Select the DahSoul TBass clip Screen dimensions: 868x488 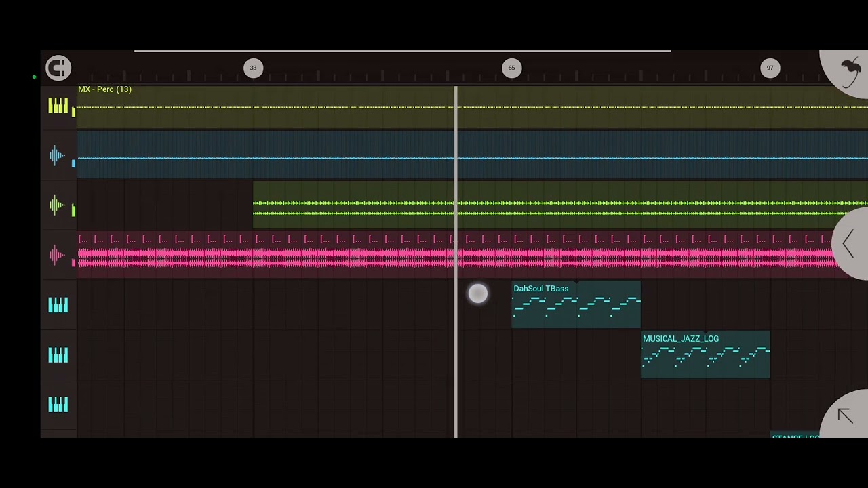pos(576,304)
